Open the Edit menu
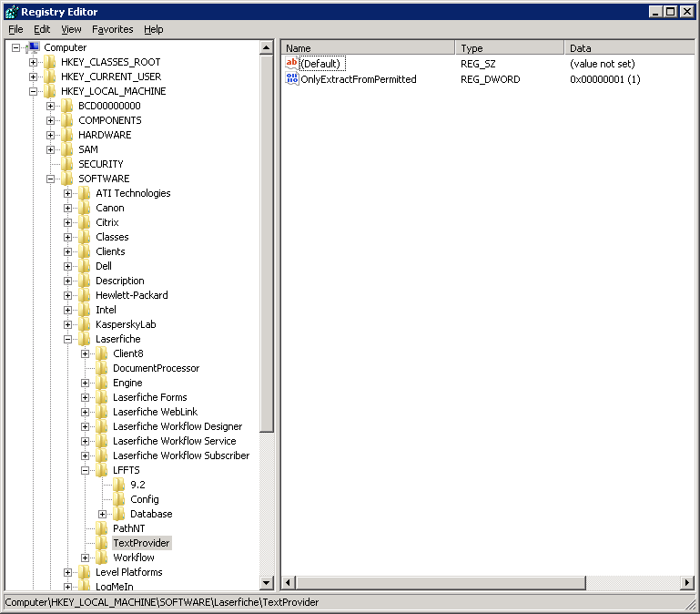This screenshot has width=700, height=614. 42,29
